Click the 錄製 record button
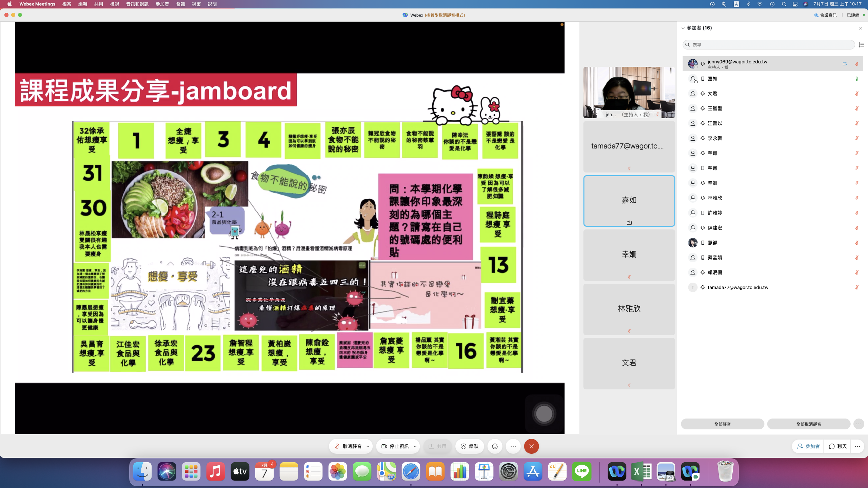 470,446
